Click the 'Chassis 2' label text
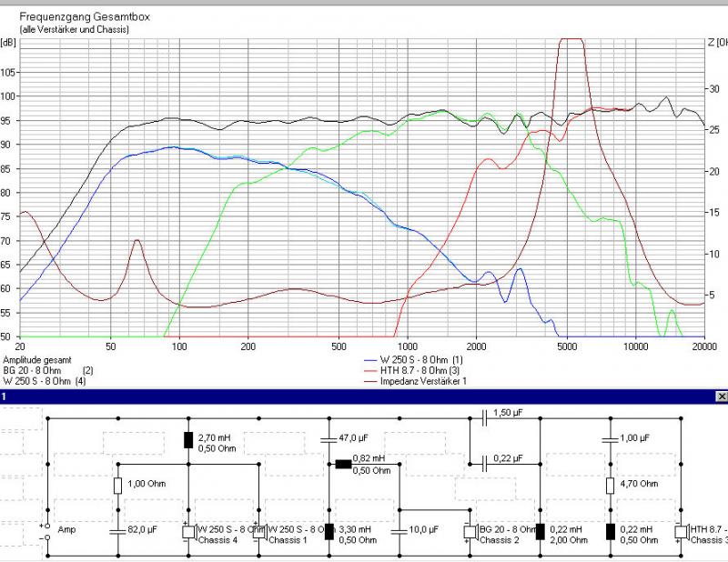 (x=499, y=540)
